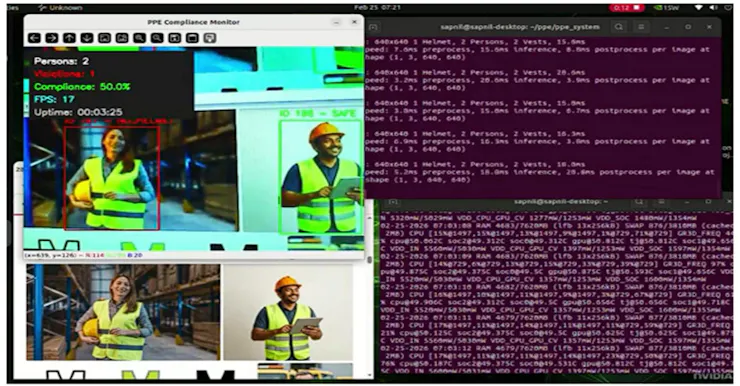The width and height of the screenshot is (740, 386).
Task: Select the man with tablet photo in browser
Action: (288, 312)
